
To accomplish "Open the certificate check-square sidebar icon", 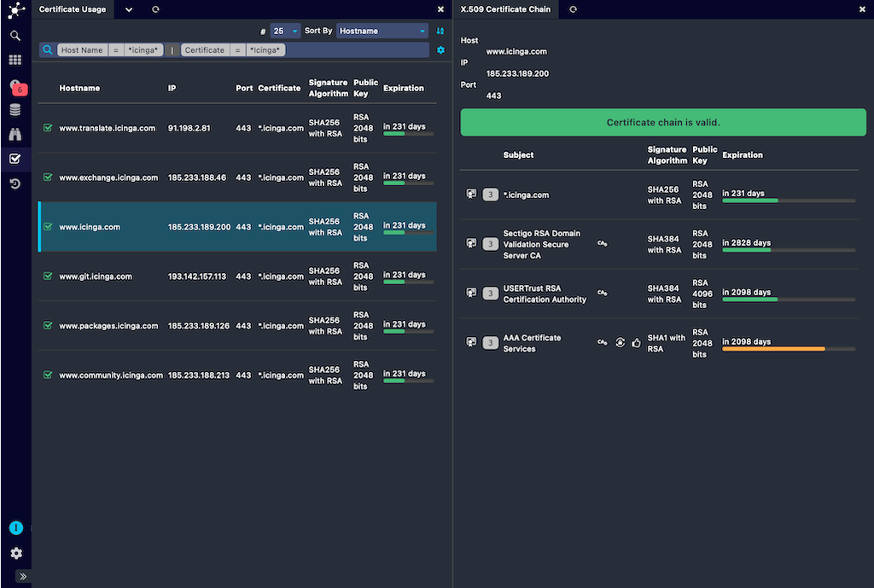I will pyautogui.click(x=15, y=159).
